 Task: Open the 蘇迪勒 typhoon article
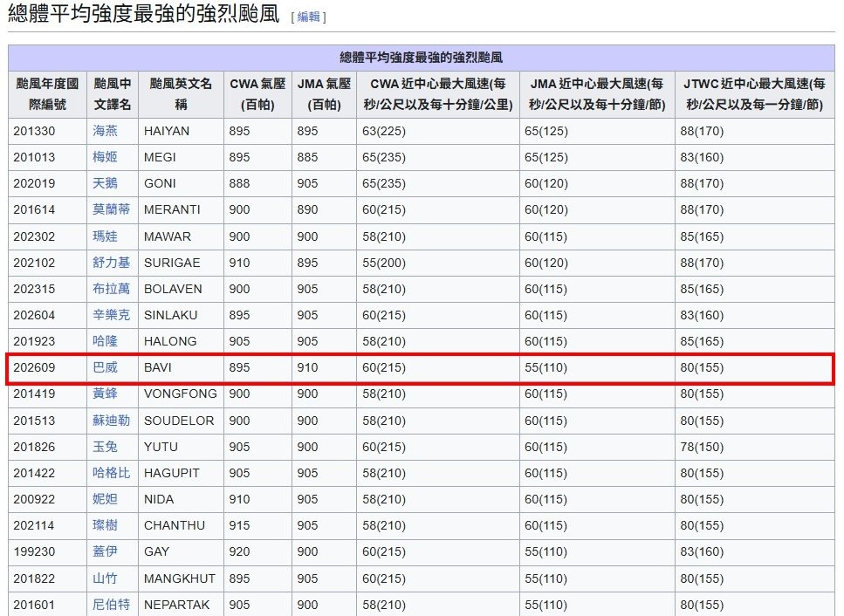point(112,421)
